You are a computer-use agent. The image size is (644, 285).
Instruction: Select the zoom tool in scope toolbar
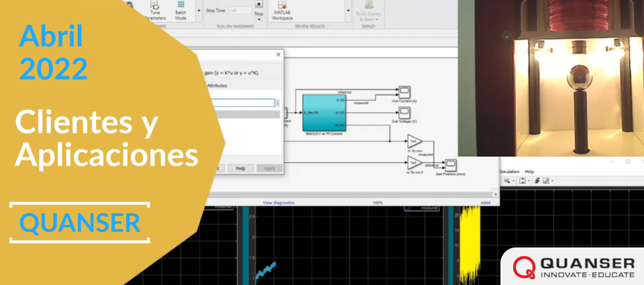(507, 180)
